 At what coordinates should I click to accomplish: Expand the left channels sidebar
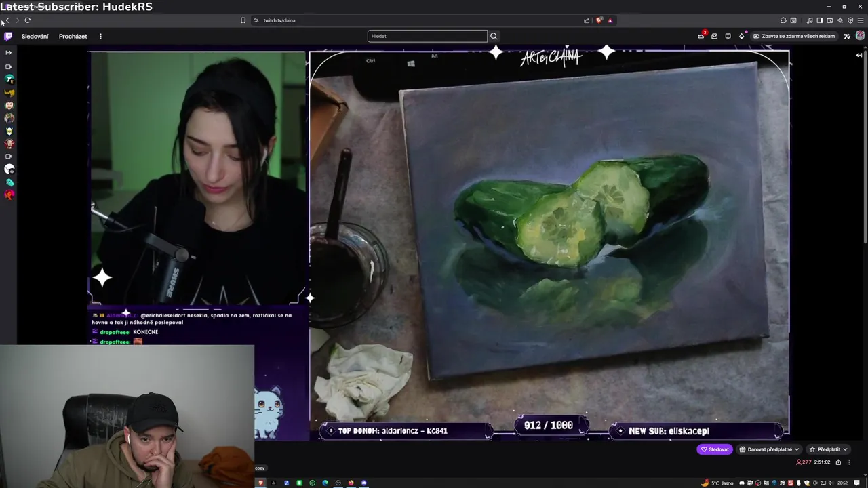[x=9, y=52]
